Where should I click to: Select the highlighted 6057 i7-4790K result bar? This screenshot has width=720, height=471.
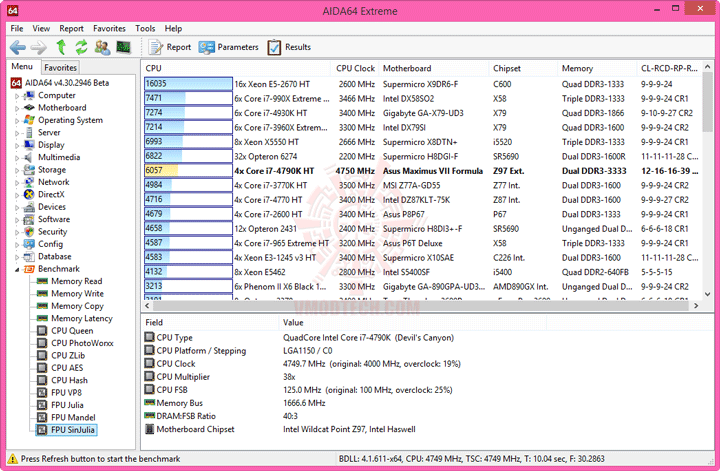188,171
